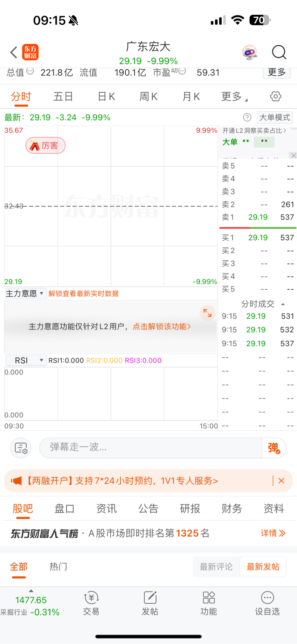Open the 研报 tab
297x644 pixels.
pos(190,509)
